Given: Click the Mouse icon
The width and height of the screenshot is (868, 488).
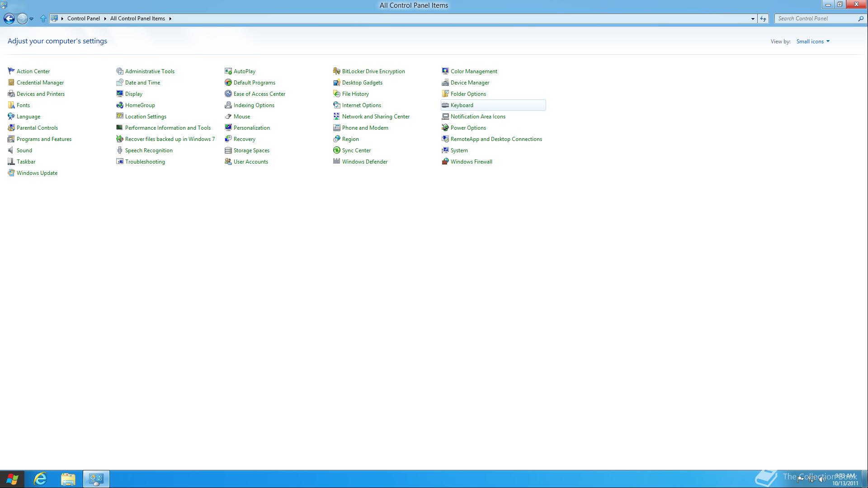Looking at the screenshot, I should point(228,116).
